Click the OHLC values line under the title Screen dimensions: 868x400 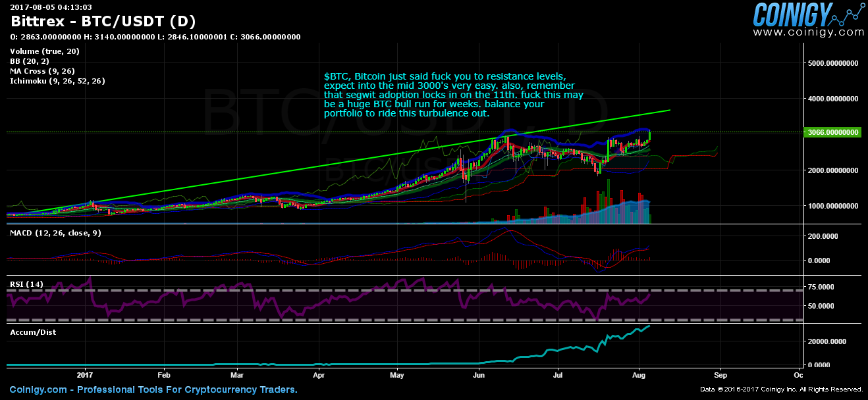coord(155,37)
